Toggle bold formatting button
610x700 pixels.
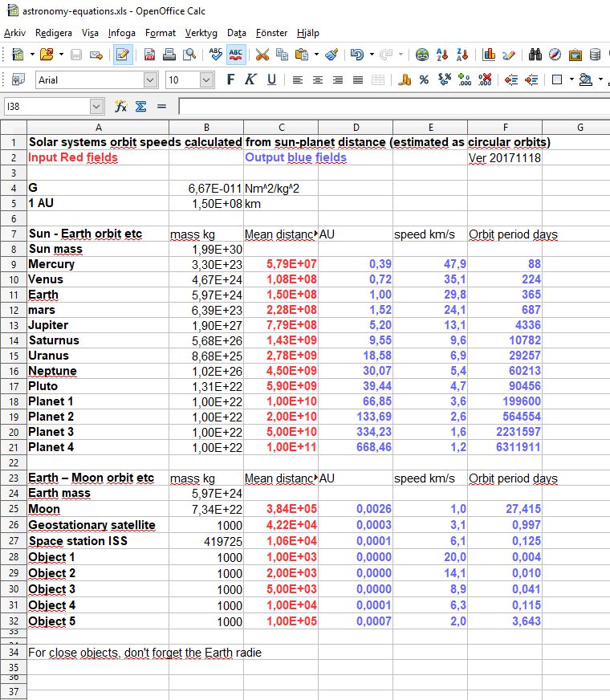(x=231, y=80)
